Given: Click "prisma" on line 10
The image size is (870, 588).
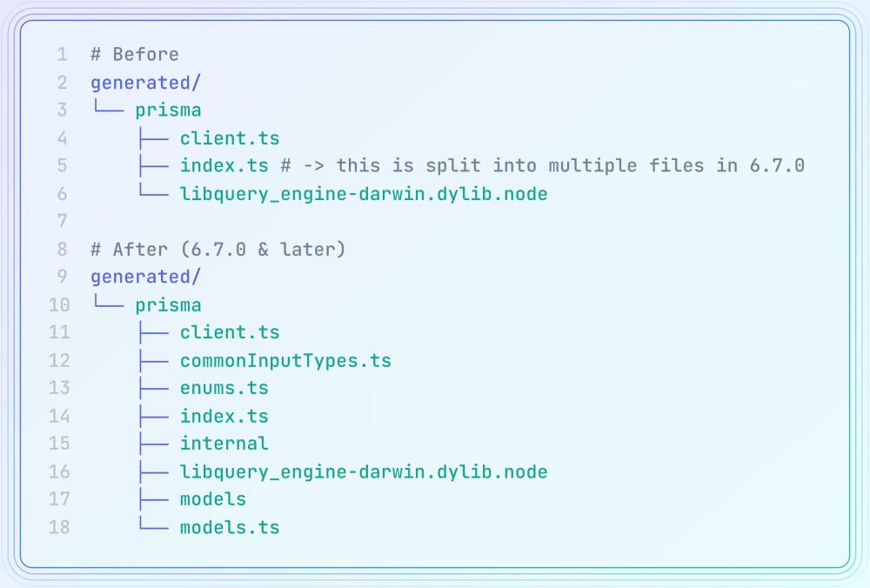Looking at the screenshot, I should coord(168,305).
